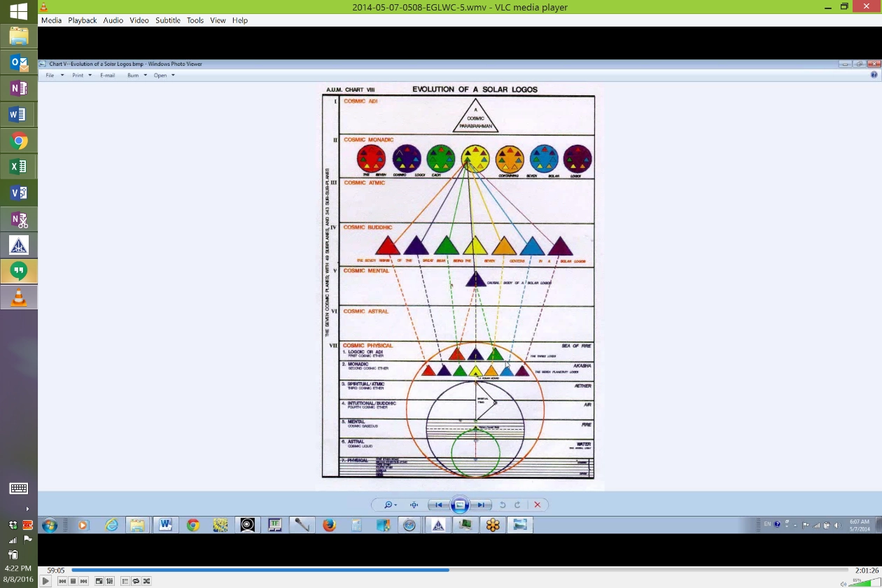Open the Tools menu
This screenshot has width=882, height=588.
point(195,20)
